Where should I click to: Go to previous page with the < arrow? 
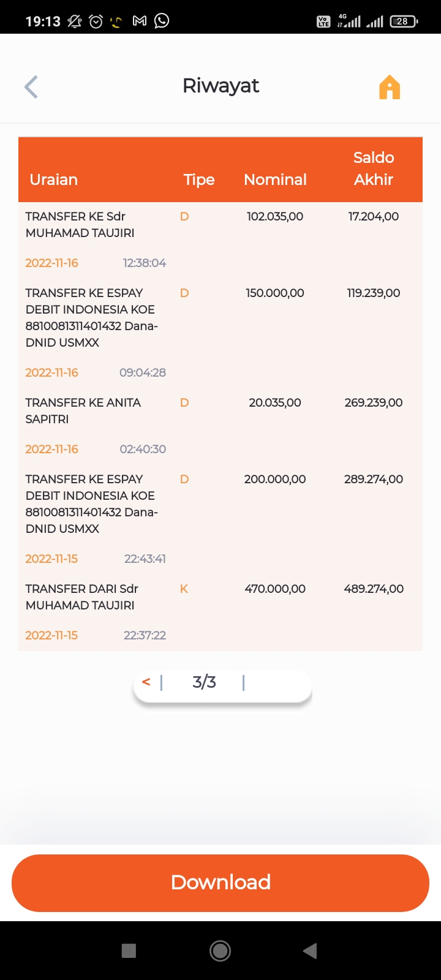[146, 682]
